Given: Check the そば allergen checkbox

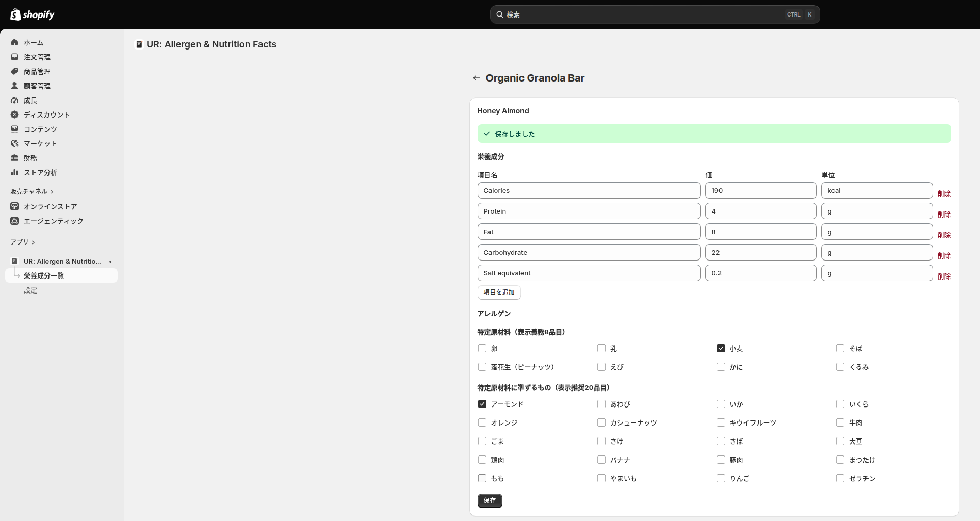Looking at the screenshot, I should 840,348.
